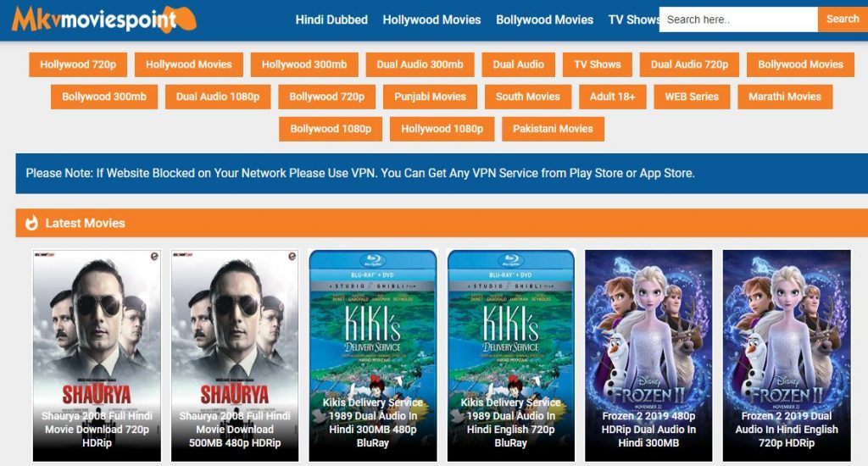Open the Hollywood Movies top menu item
Screen dimensions: 868x466
pos(431,20)
